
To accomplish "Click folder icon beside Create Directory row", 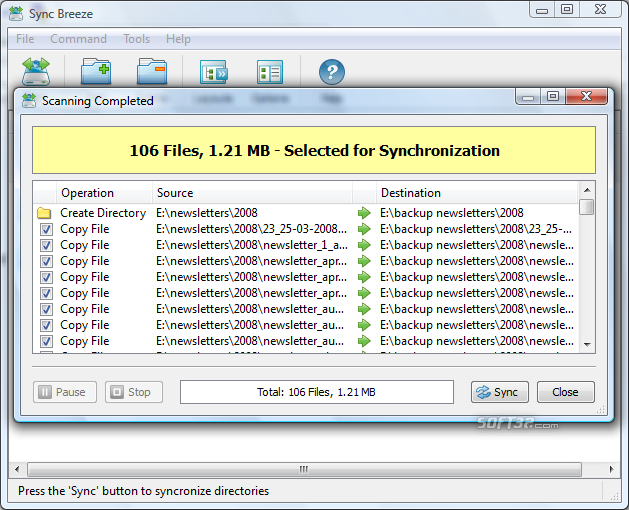I will (x=44, y=213).
